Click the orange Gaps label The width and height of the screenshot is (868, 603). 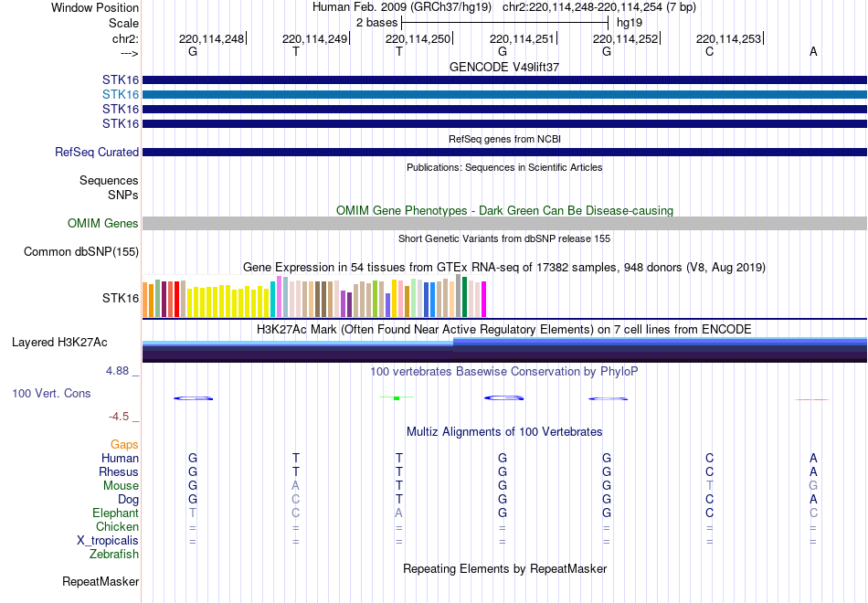point(124,445)
